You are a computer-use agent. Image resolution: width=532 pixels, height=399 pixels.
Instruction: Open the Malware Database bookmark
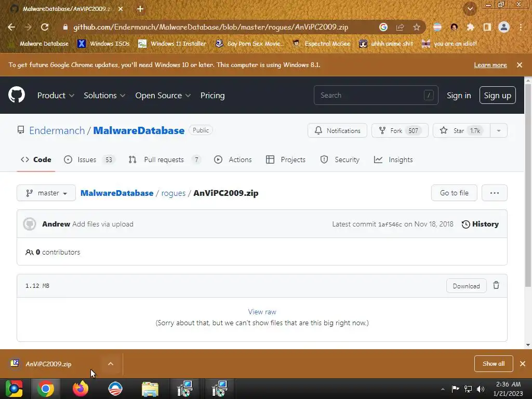pos(38,44)
